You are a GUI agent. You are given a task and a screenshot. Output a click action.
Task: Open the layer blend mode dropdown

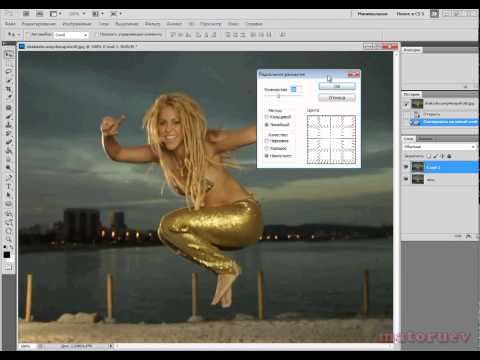[439, 147]
